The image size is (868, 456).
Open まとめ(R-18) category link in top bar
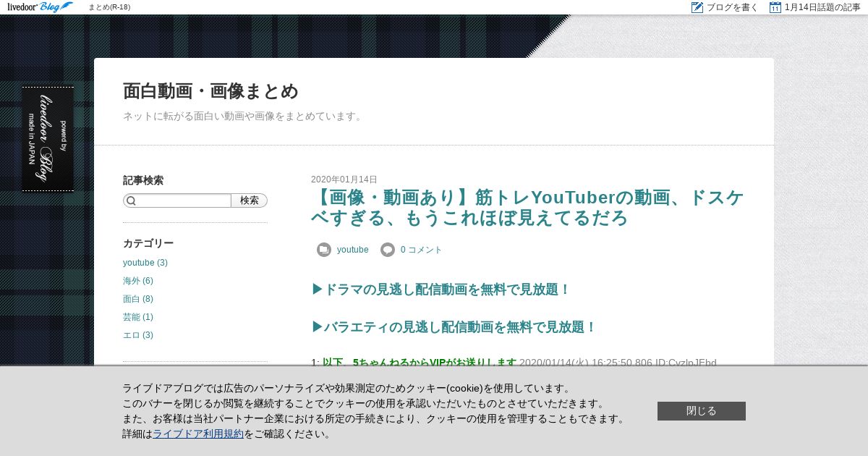(109, 7)
